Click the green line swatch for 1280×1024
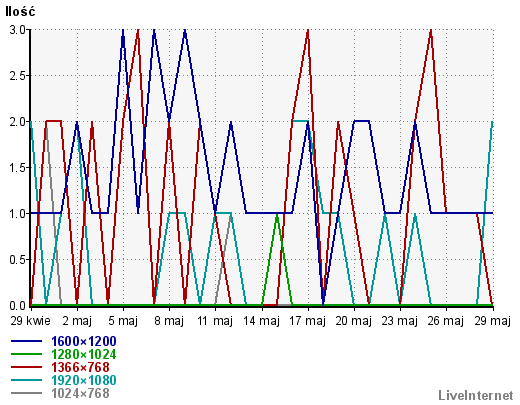This screenshot has width=520, height=405. (x=26, y=354)
